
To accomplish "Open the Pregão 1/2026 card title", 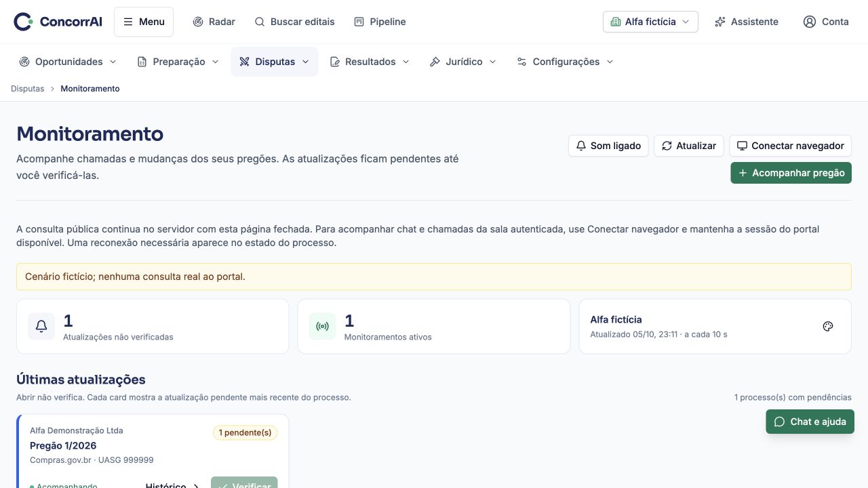I will [x=63, y=445].
